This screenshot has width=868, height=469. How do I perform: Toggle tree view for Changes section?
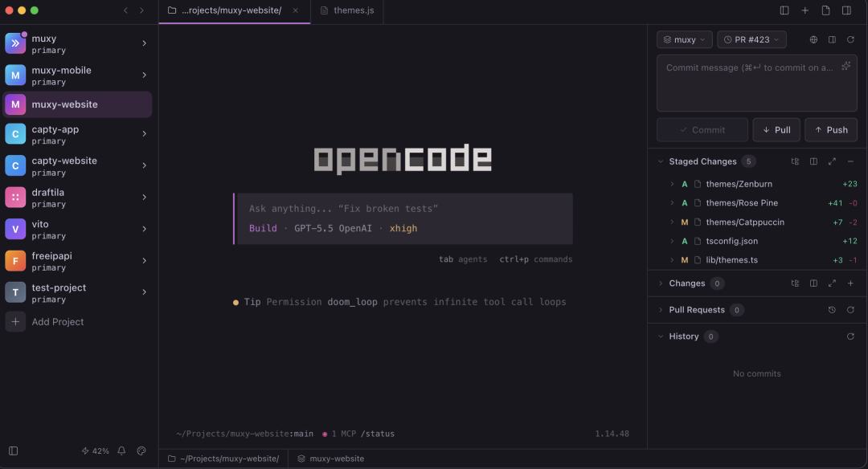[x=795, y=283]
